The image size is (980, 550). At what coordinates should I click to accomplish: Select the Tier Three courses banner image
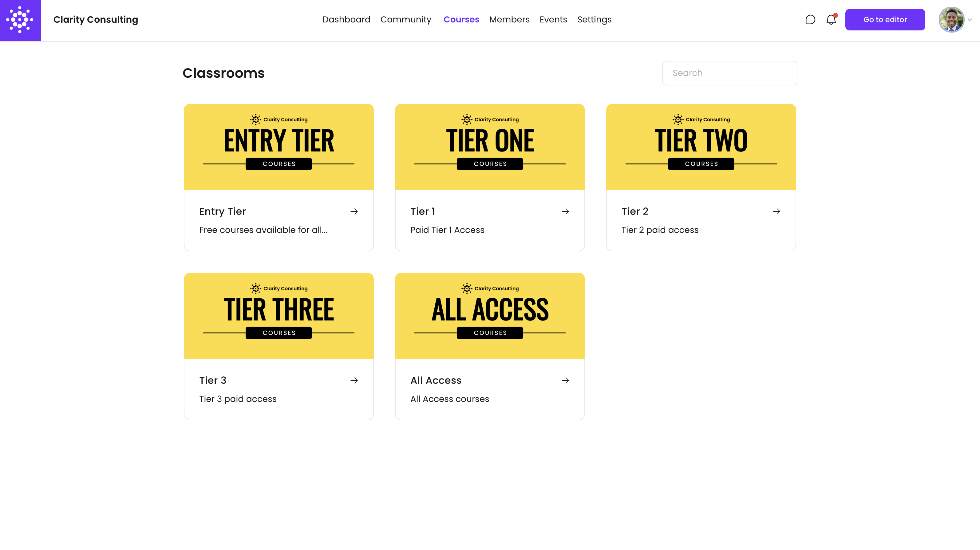[279, 316]
